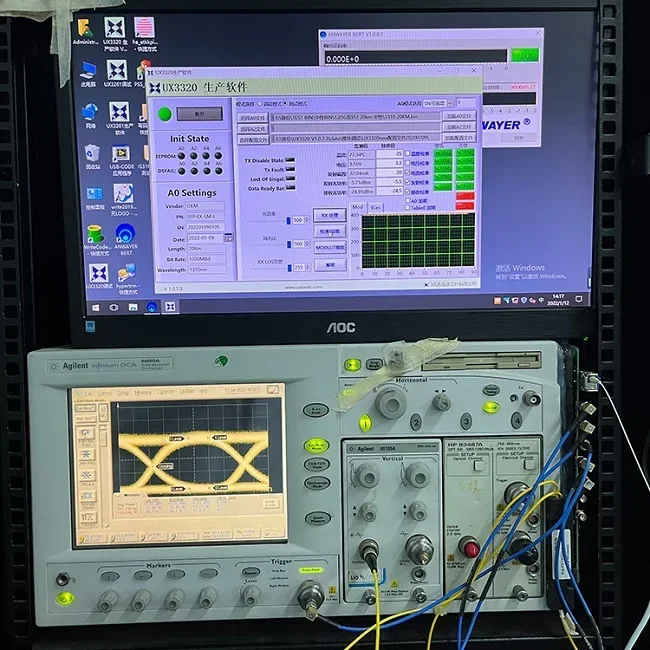The height and width of the screenshot is (650, 650).
Task: Select the unselected 模式选择 radio option
Action: coord(260,103)
